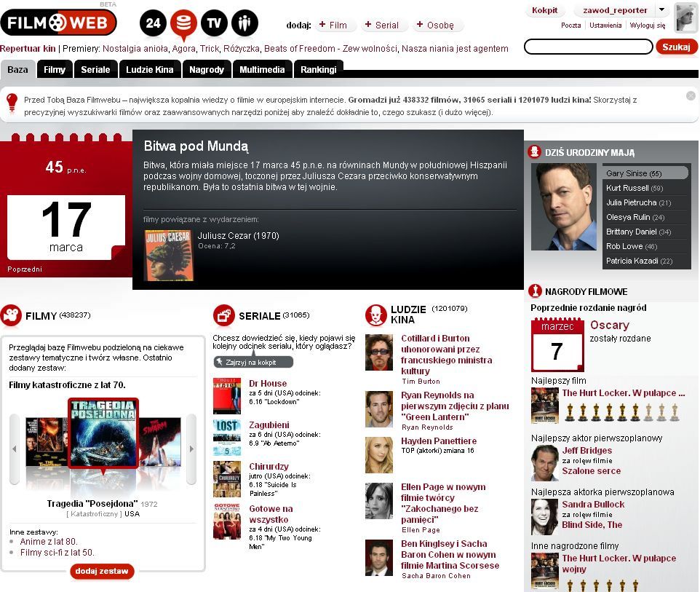Click the birthday section icon
The height and width of the screenshot is (592, 700).
click(534, 152)
